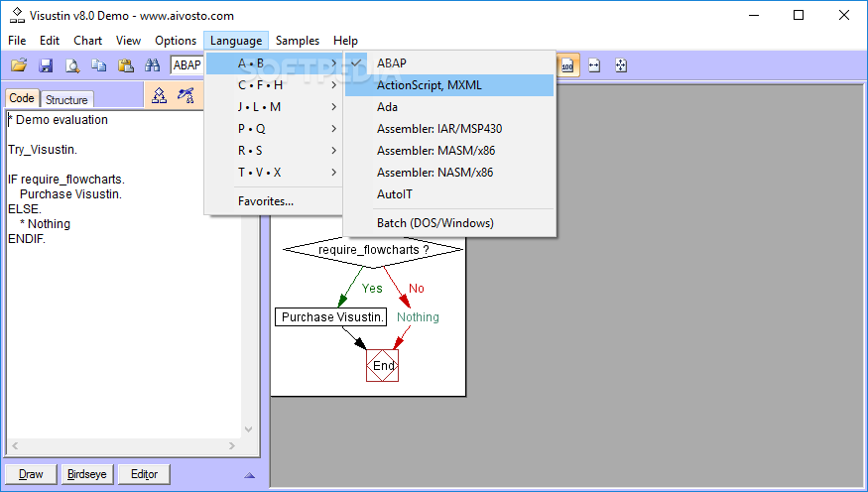Open the File menu
868x492 pixels.
17,41
